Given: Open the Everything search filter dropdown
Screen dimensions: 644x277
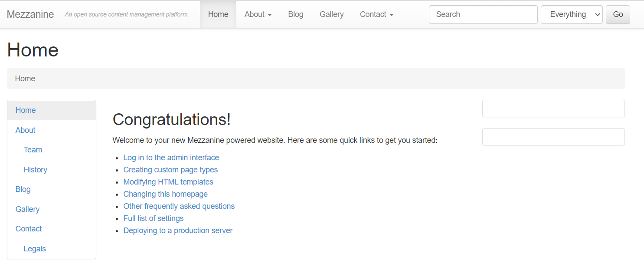Looking at the screenshot, I should point(572,14).
